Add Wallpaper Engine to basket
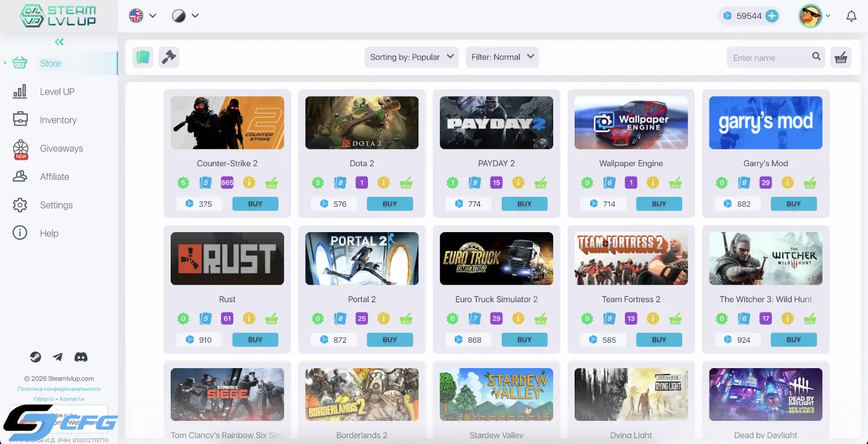Viewport: 868px width, 444px height. [x=675, y=183]
